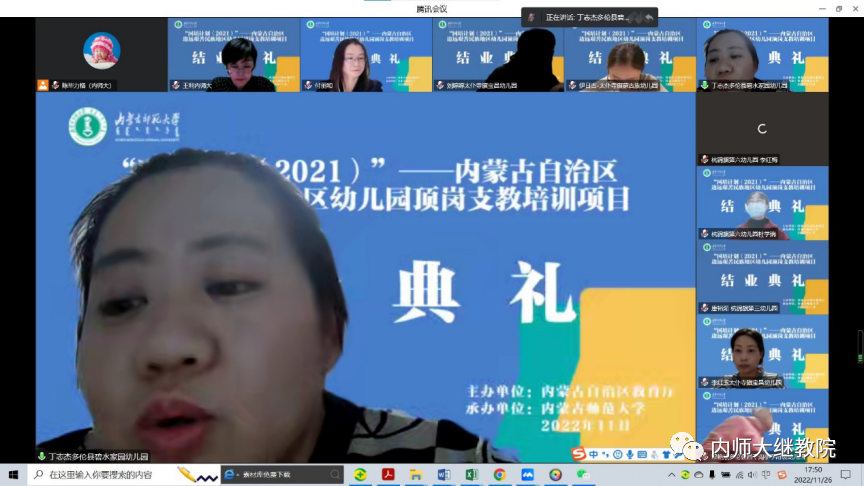Image resolution: width=864 pixels, height=486 pixels.
Task: Open the Excel icon in the taskbar
Action: (x=471, y=475)
